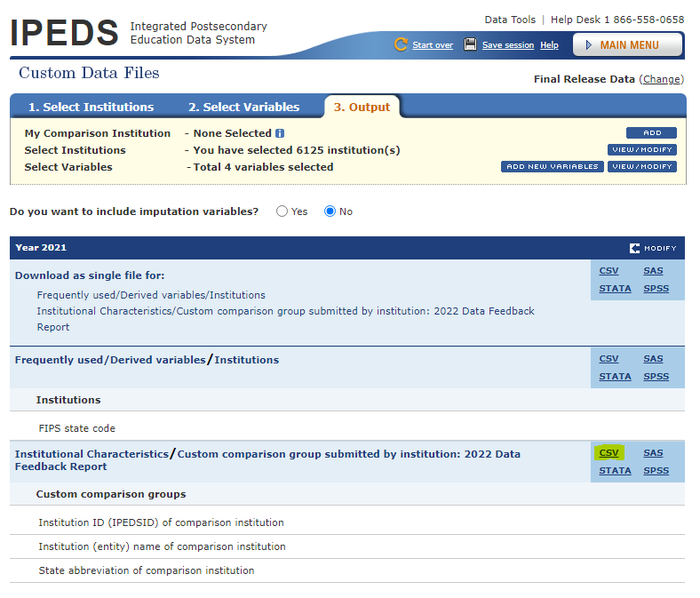Click the Custom comparison groups heading
The width and height of the screenshot is (700, 598).
[111, 494]
